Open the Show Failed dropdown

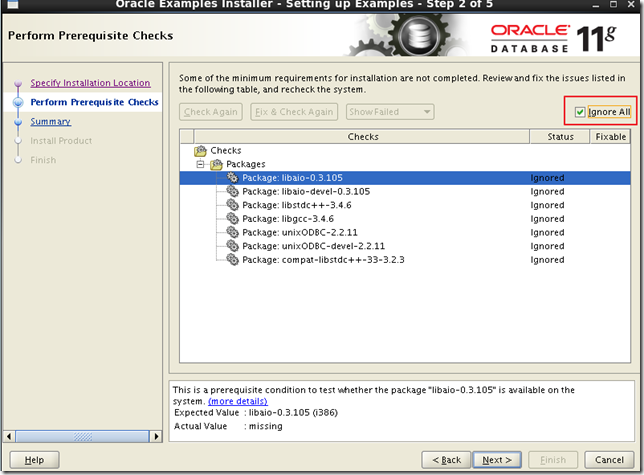pyautogui.click(x=390, y=112)
